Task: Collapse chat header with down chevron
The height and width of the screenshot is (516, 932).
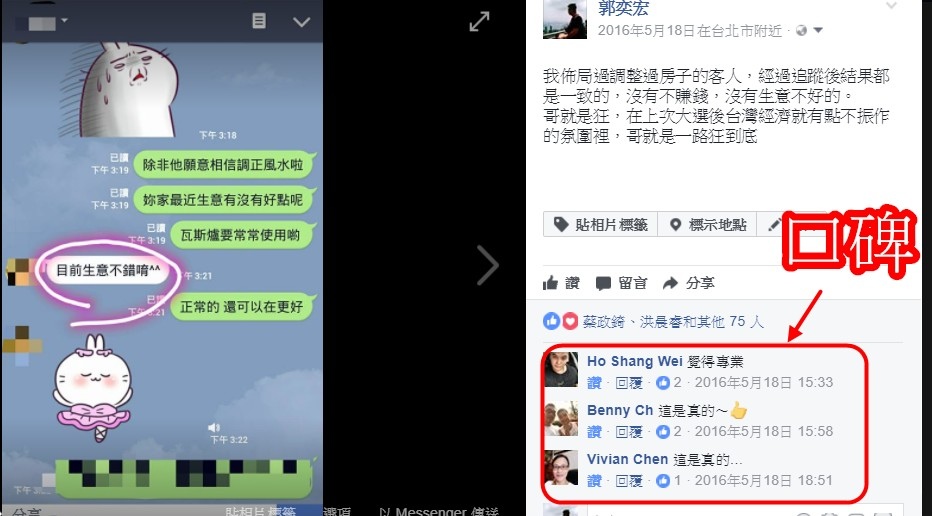Action: [x=301, y=22]
